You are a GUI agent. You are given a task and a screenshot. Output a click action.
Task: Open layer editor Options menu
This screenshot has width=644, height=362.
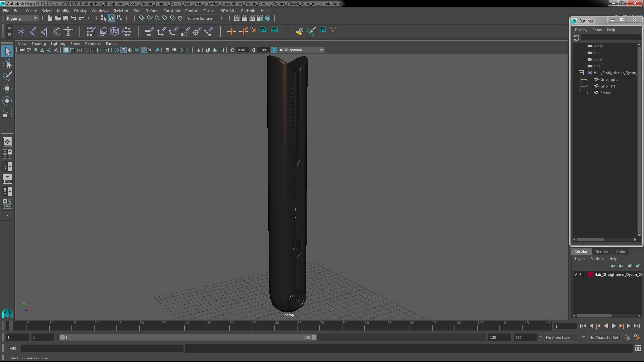pos(597,259)
